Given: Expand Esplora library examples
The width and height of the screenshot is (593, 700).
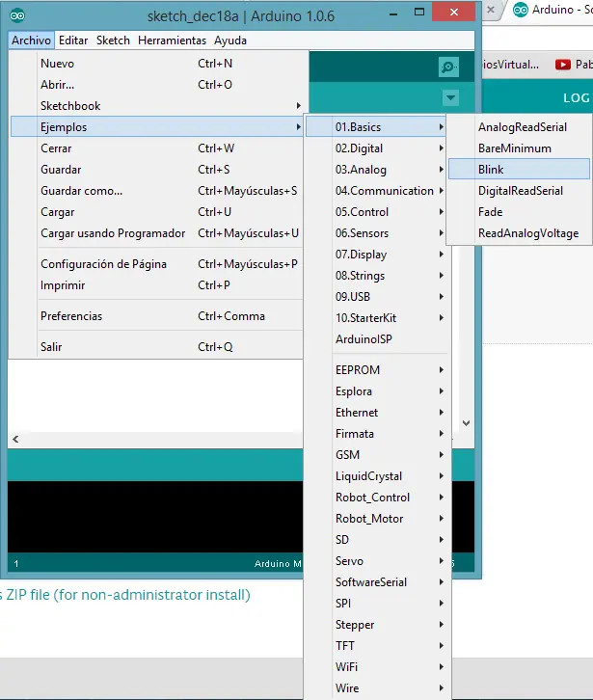Looking at the screenshot, I should point(376,391).
